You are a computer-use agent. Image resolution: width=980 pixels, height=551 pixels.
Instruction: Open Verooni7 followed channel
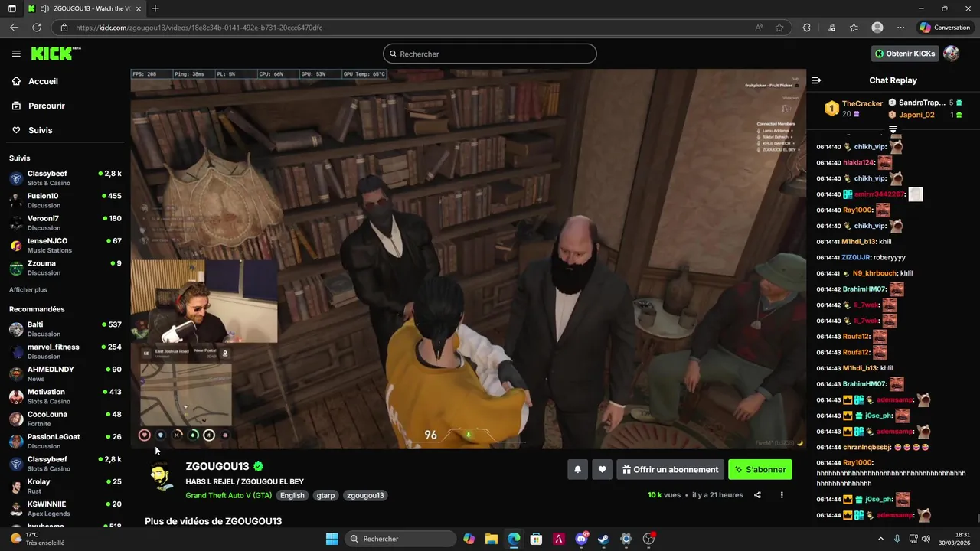click(65, 223)
